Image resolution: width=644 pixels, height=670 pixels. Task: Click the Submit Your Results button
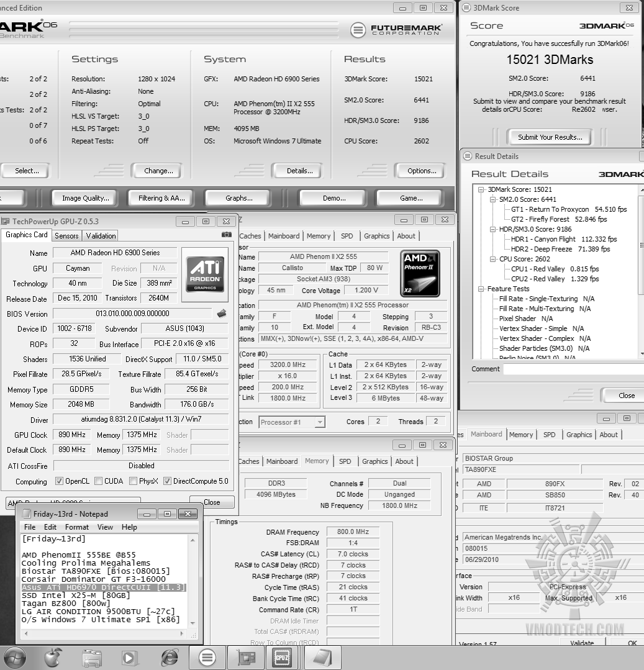550,137
